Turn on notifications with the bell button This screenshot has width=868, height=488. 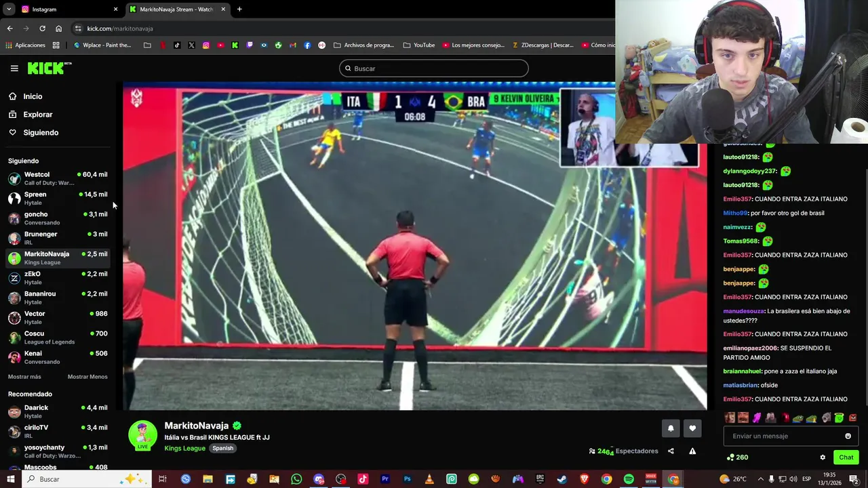671,428
